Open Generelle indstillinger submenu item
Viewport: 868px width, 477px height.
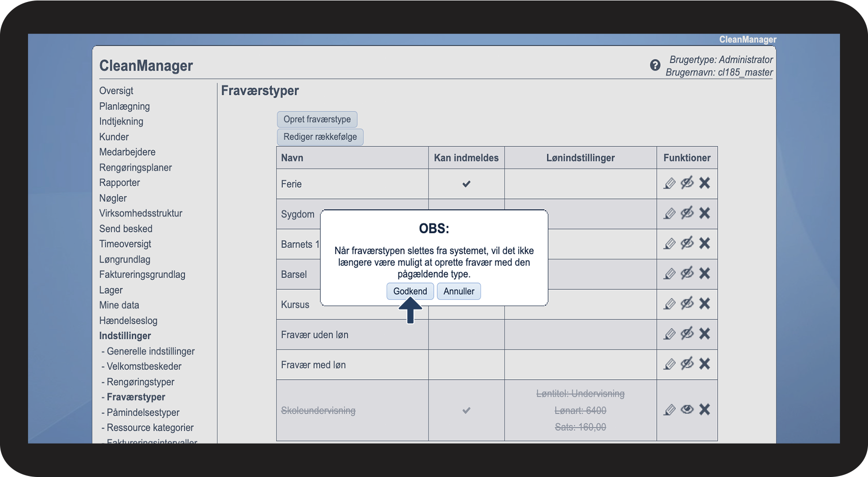point(151,352)
